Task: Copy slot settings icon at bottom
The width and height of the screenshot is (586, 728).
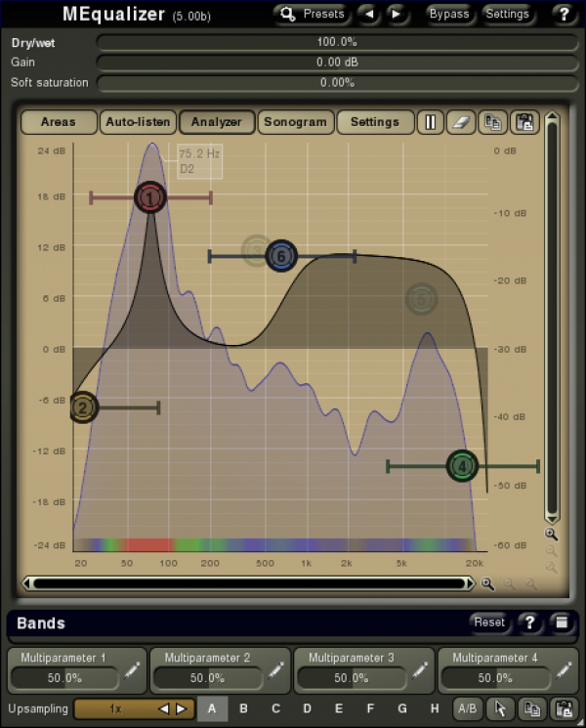Action: point(532,709)
